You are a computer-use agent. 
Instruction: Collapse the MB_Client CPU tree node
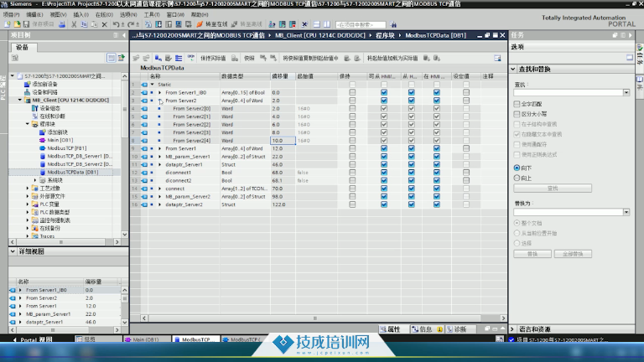(x=20, y=101)
